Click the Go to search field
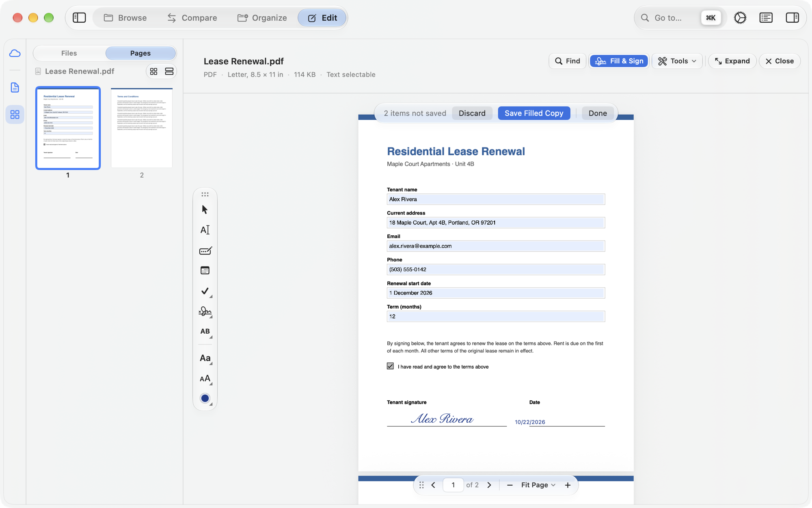The height and width of the screenshot is (508, 812). pyautogui.click(x=680, y=18)
